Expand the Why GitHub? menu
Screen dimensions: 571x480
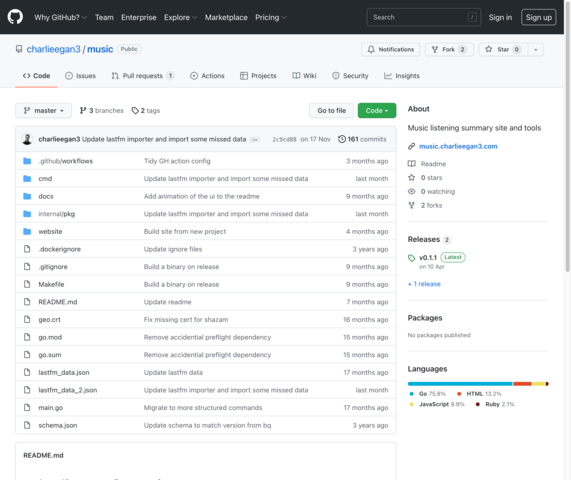(x=60, y=17)
